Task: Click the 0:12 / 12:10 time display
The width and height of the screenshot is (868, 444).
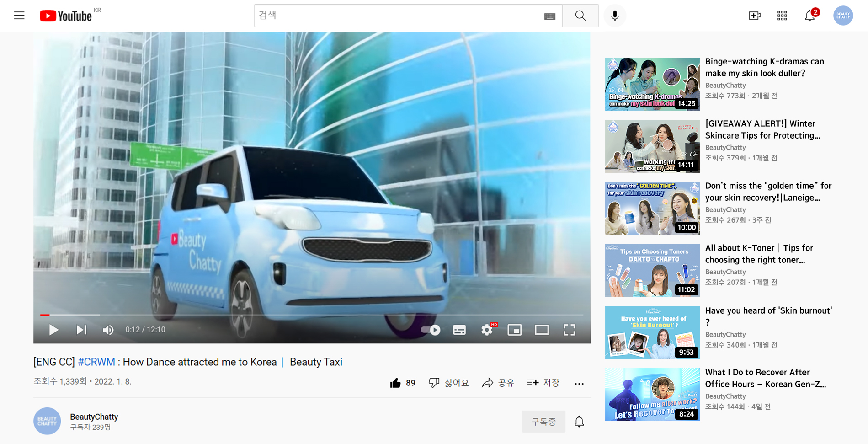Action: (x=145, y=330)
